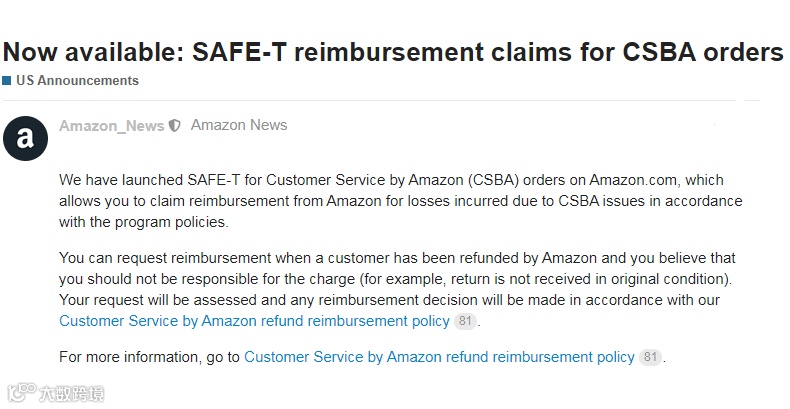The height and width of the screenshot is (409, 790).
Task: Click the text 'For more information, go to'
Action: pyautogui.click(x=149, y=357)
